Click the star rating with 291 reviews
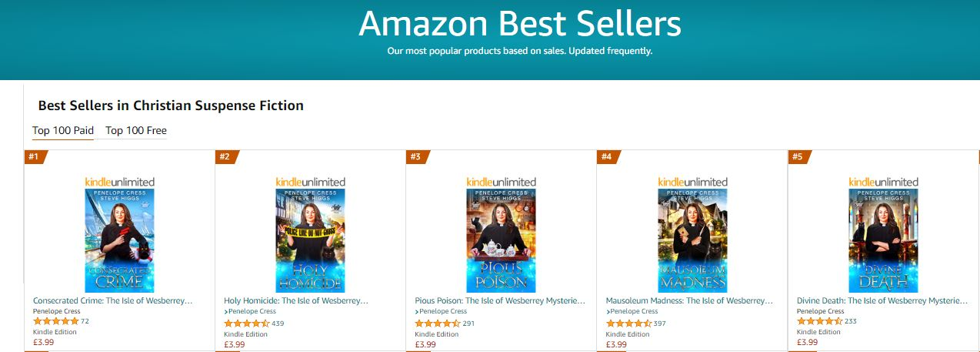 point(437,324)
